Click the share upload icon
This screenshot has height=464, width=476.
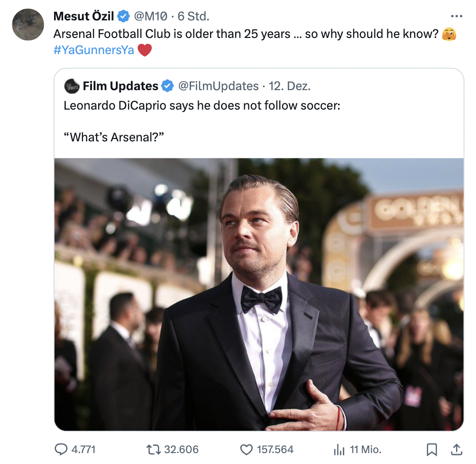tap(456, 449)
